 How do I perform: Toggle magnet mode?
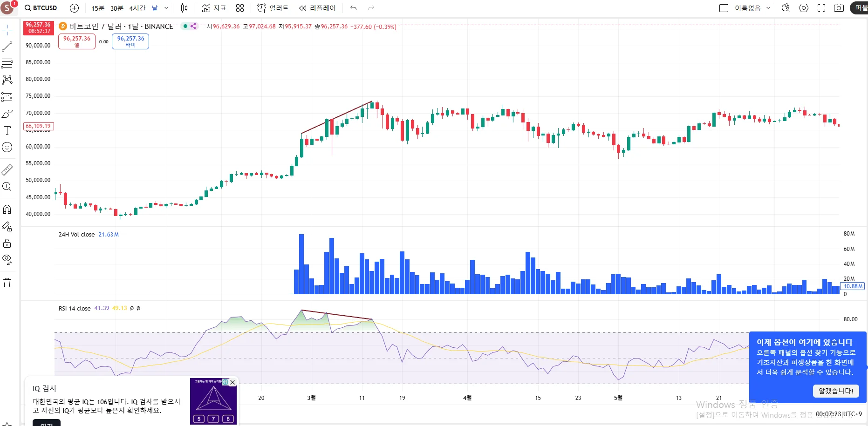7,210
